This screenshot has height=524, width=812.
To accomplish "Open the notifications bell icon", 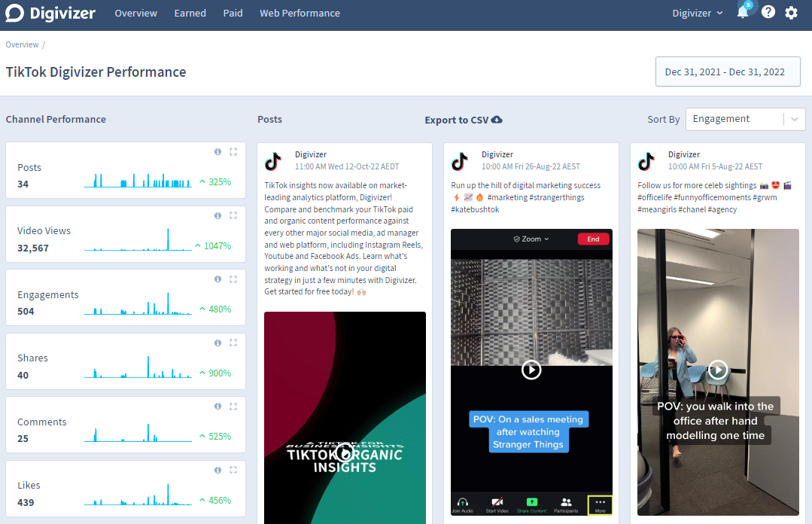I will (x=743, y=13).
